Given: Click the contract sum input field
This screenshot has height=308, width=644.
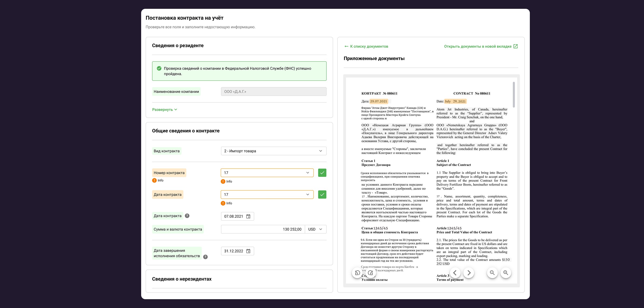Looking at the screenshot, I should tap(263, 229).
